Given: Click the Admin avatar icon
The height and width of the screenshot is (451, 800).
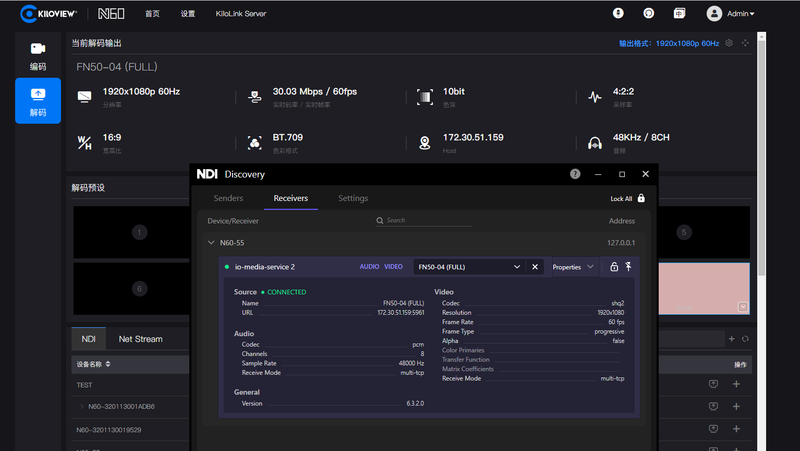Looking at the screenshot, I should coord(714,14).
